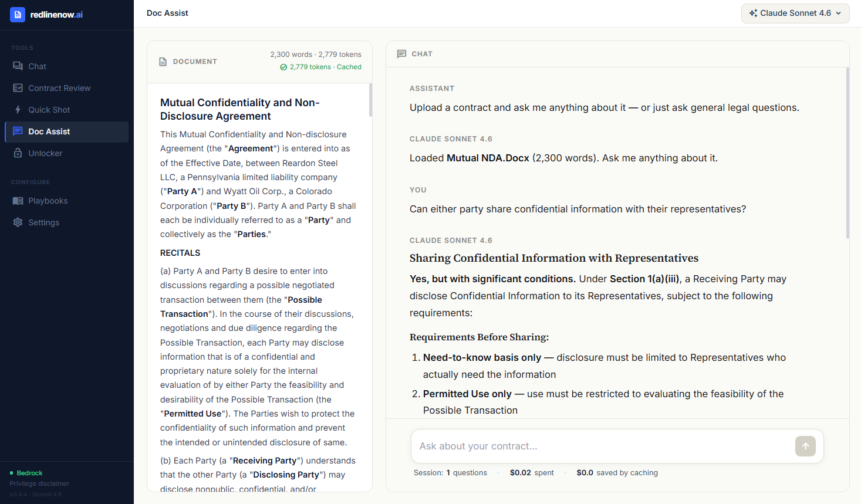Viewport: 861px width, 504px height.
Task: Click the send arrow button
Action: point(805,446)
